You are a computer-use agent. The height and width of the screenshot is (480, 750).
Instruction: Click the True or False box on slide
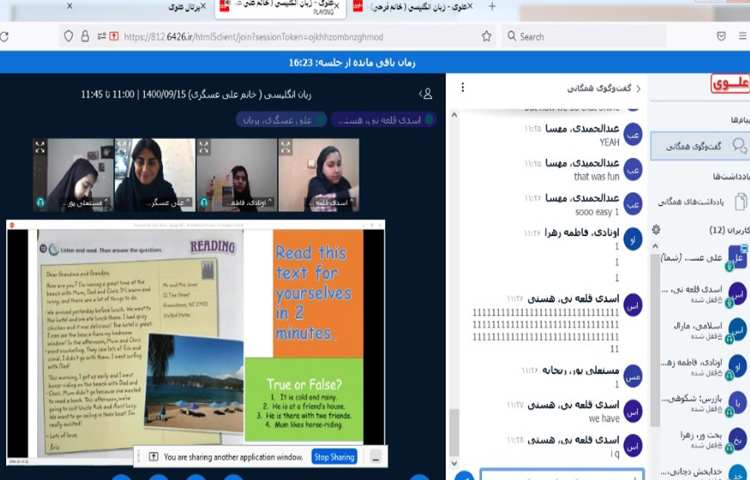click(304, 400)
